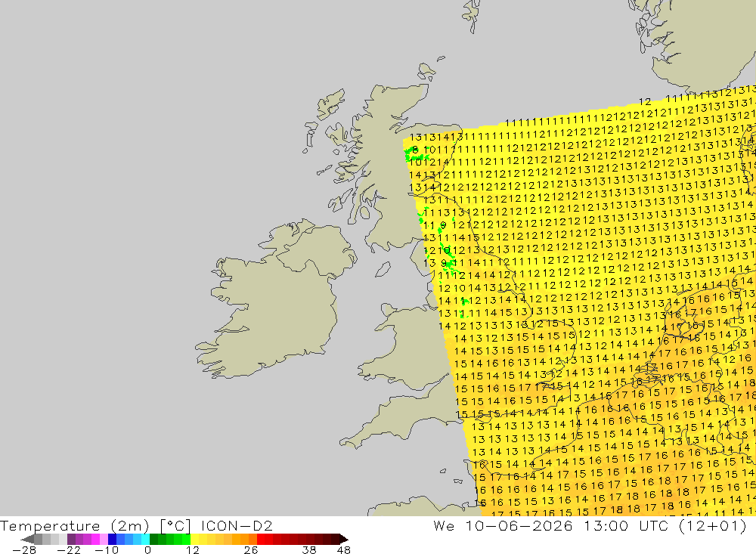756x554 pixels.
Task: Click the '12' legend label under the colorbar
Action: [x=193, y=550]
